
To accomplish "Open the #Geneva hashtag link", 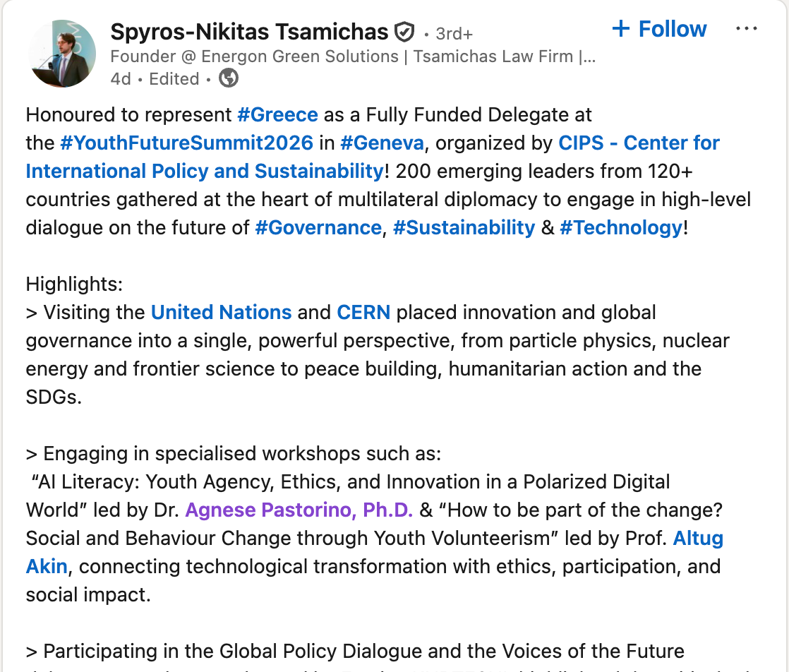I will (x=382, y=143).
